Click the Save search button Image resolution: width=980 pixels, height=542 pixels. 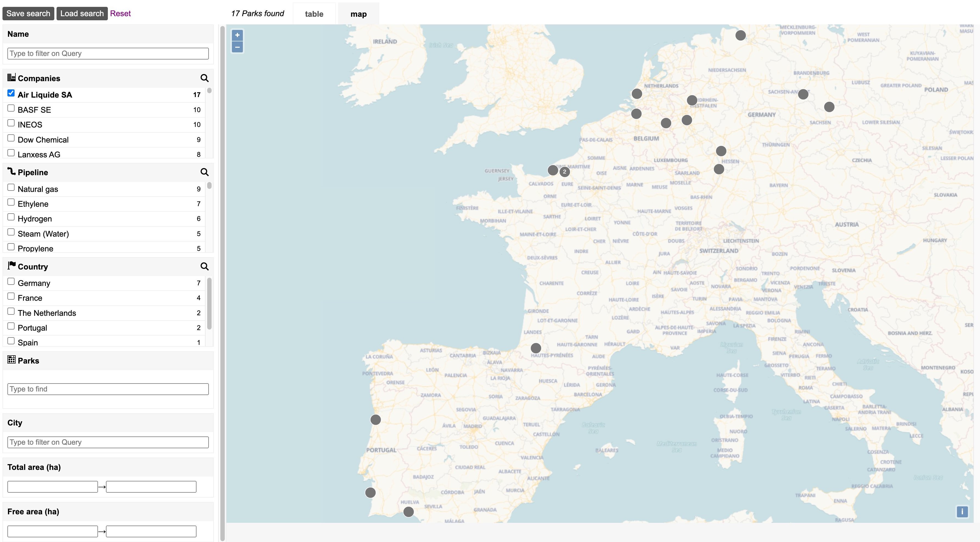(28, 13)
